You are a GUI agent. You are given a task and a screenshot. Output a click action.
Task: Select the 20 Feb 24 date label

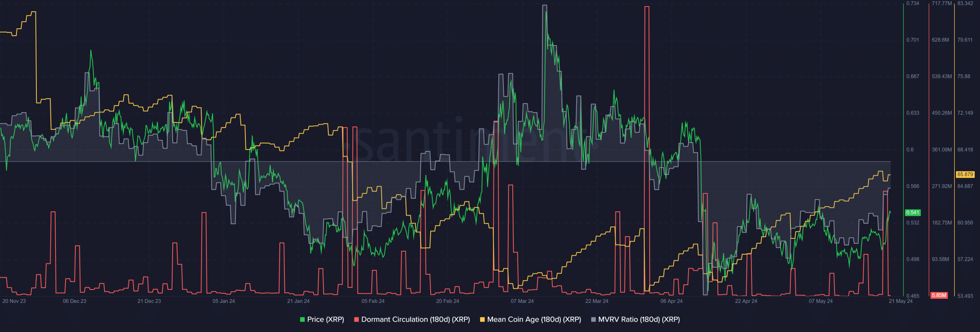point(448,301)
